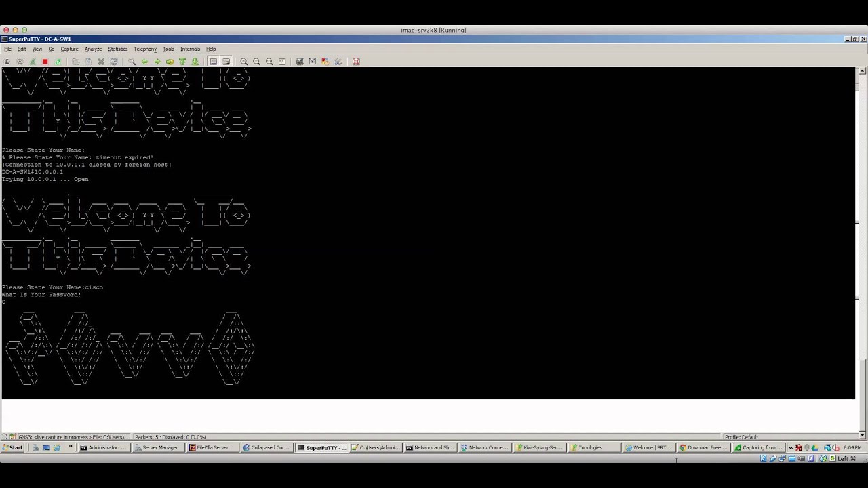Open the Analyze menu
The image size is (868, 488).
click(93, 49)
